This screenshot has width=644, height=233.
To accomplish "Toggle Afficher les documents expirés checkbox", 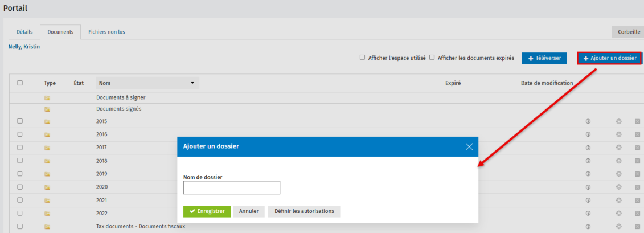I will click(x=432, y=58).
